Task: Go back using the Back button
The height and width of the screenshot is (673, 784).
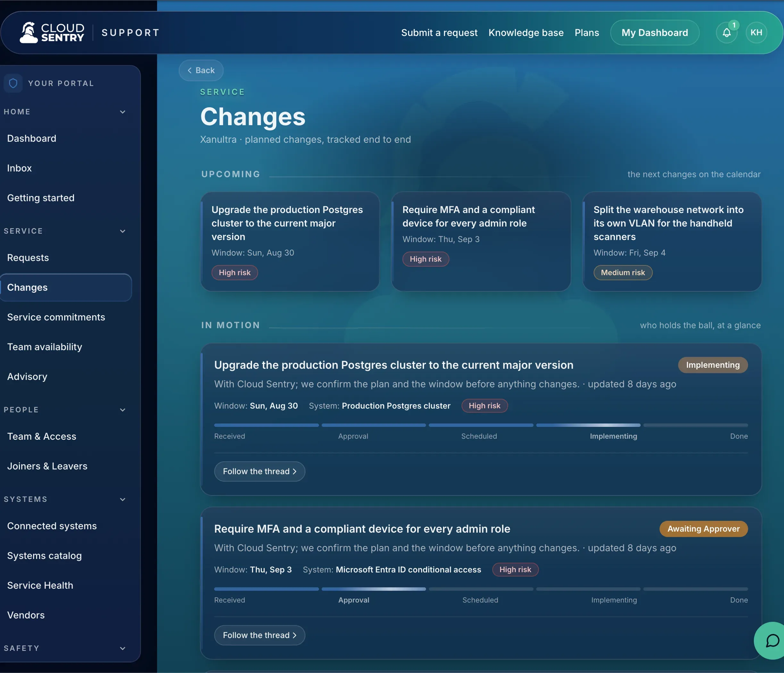Action: (x=201, y=71)
